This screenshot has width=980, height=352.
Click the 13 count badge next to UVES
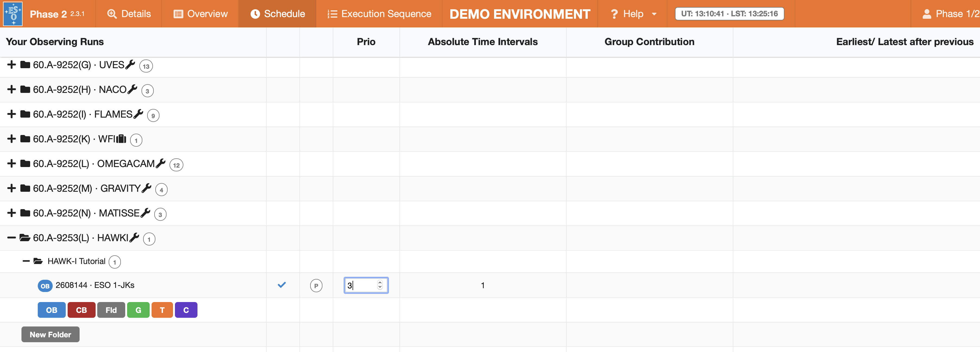(146, 66)
